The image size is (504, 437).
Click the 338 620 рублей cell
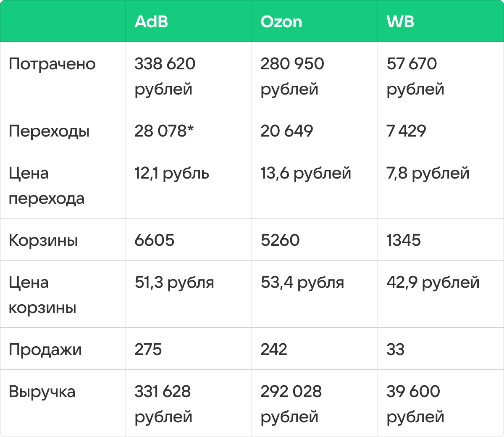[x=165, y=76]
